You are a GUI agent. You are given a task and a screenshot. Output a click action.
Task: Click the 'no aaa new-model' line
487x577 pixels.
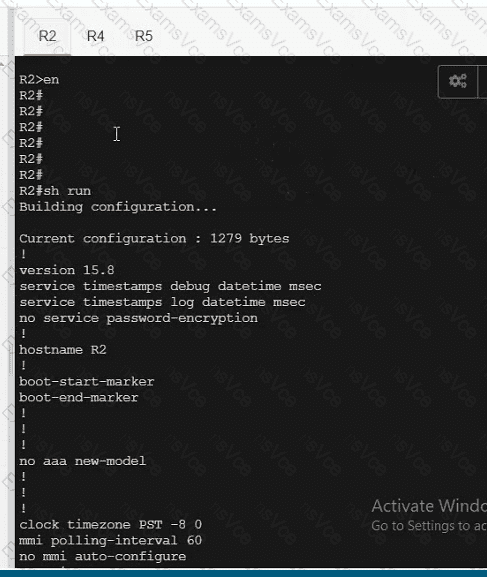click(x=82, y=461)
